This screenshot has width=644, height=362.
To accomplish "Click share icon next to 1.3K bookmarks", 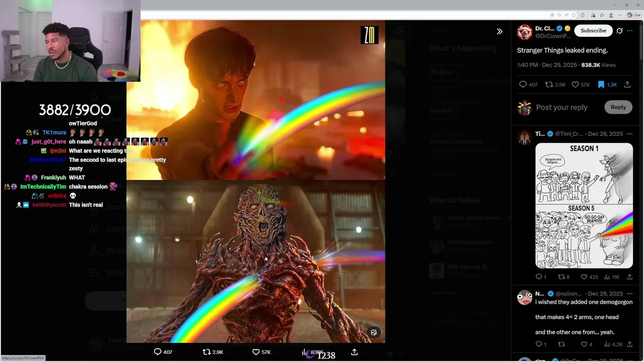I will [x=627, y=84].
